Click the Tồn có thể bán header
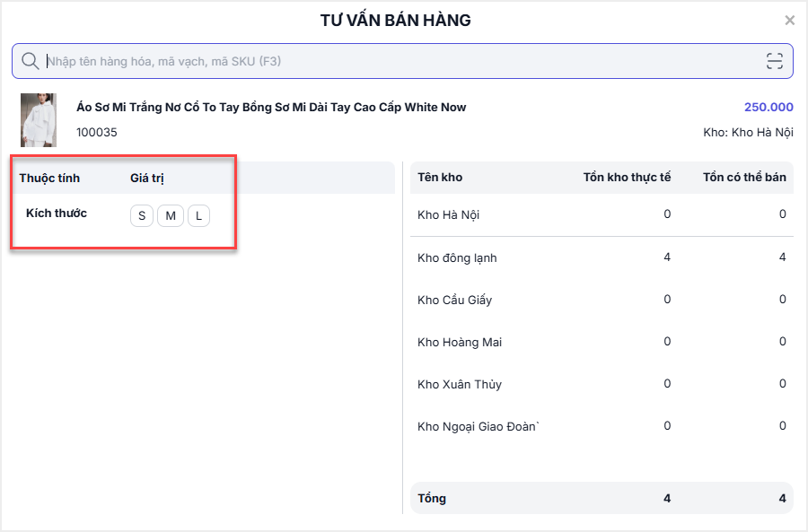 click(x=744, y=178)
